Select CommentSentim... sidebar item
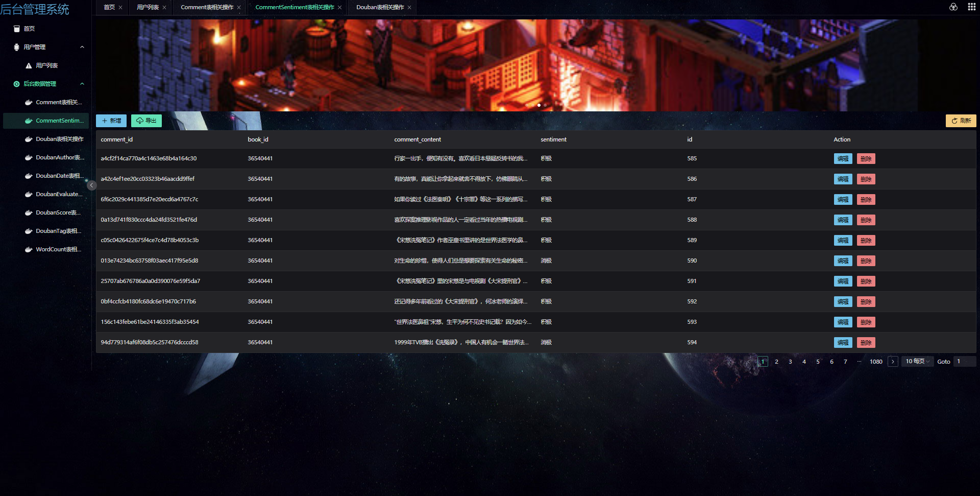The height and width of the screenshot is (496, 980). click(46, 121)
